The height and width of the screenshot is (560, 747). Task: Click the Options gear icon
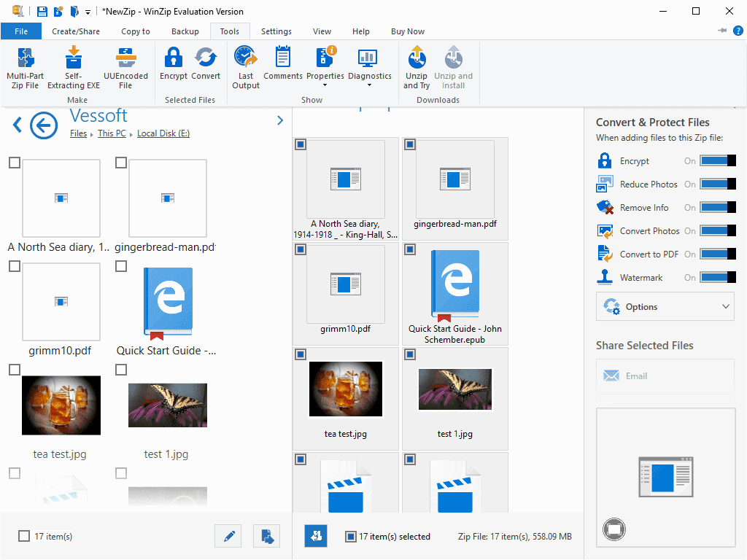coord(612,307)
